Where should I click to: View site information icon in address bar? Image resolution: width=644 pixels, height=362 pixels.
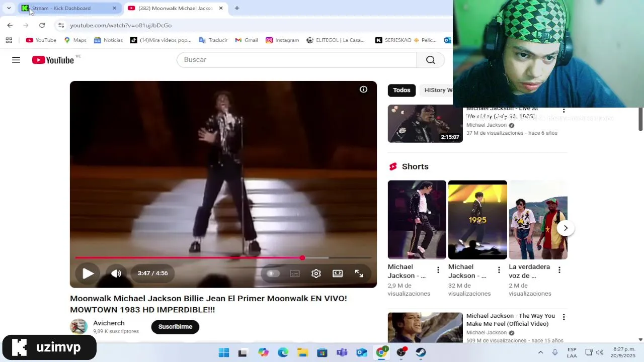click(61, 25)
